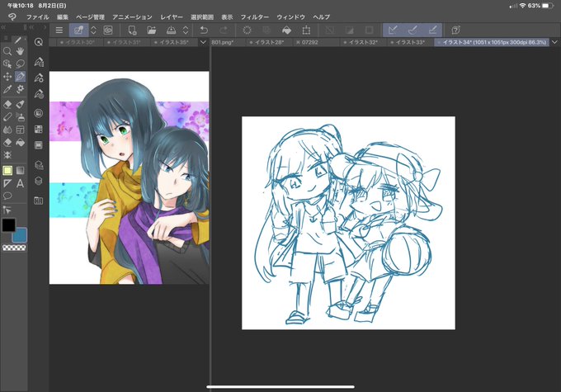Expand right canvas tab overflow chevron
This screenshot has width=561, height=392.
[554, 42]
